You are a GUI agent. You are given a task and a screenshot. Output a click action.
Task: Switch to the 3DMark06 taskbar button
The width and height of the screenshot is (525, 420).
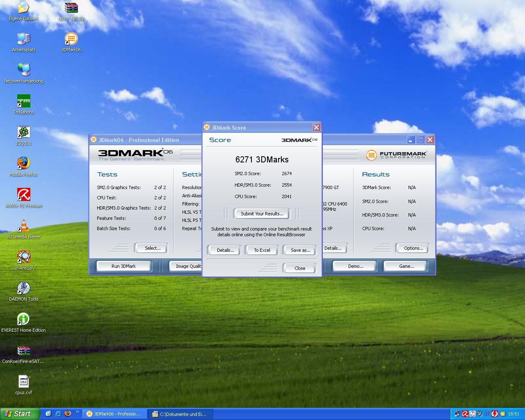coord(115,414)
